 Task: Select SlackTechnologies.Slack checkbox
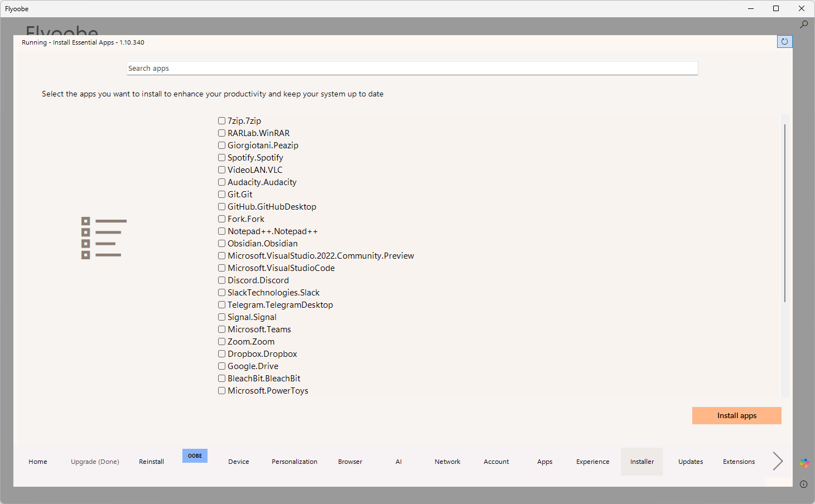click(x=221, y=293)
